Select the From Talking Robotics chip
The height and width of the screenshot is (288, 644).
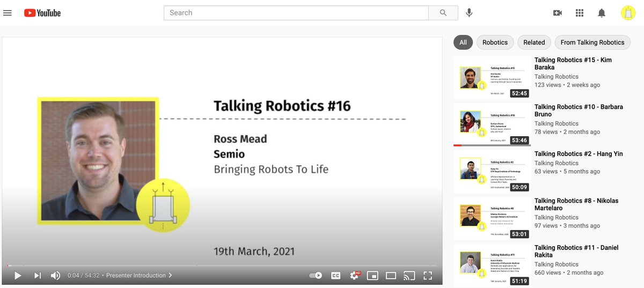[x=592, y=42]
